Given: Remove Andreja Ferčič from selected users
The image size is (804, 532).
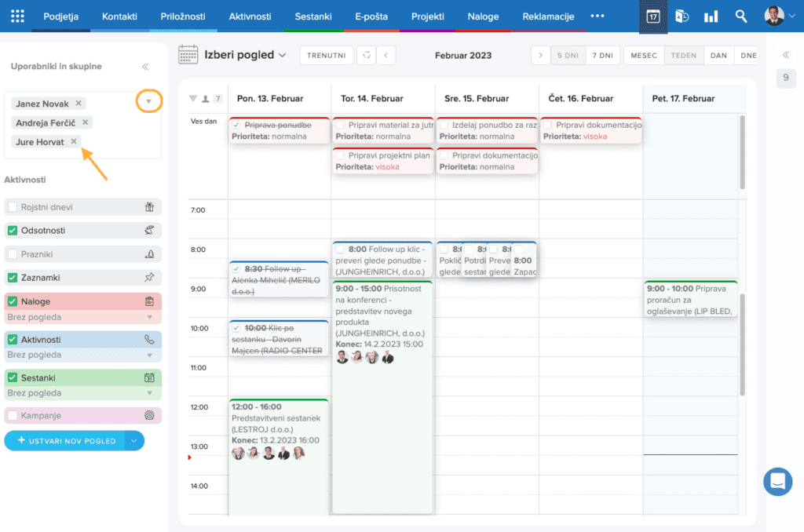Looking at the screenshot, I should 85,122.
